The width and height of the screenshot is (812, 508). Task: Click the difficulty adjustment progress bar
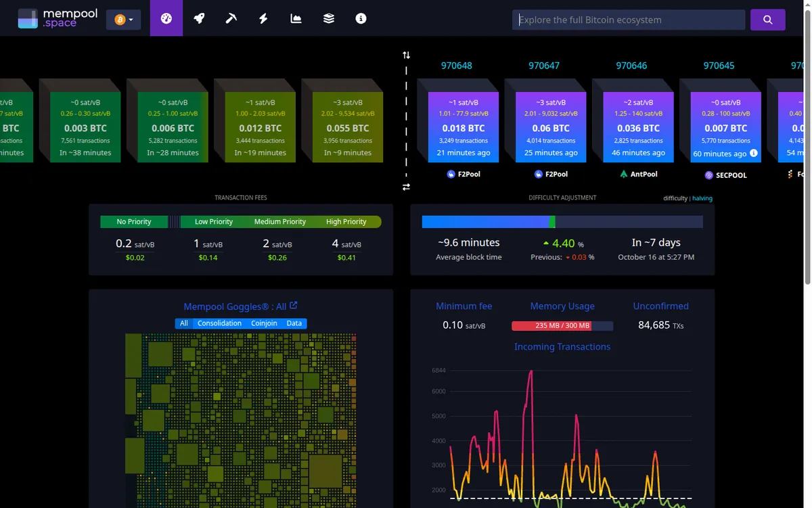562,222
